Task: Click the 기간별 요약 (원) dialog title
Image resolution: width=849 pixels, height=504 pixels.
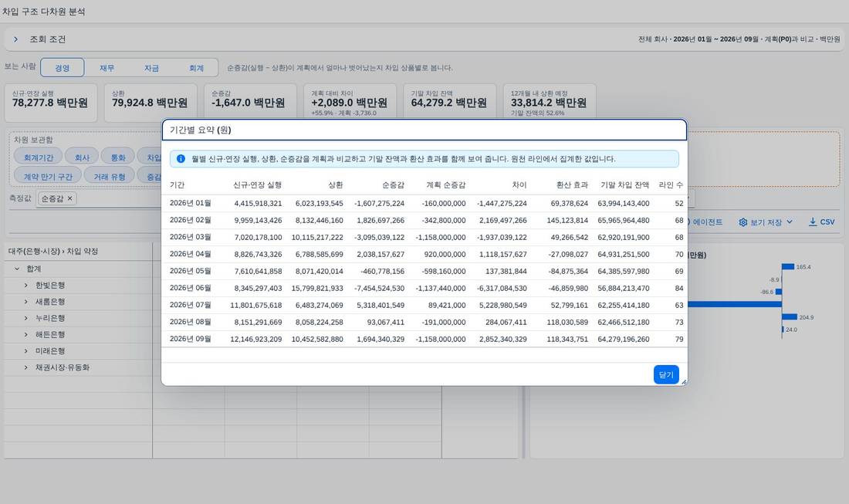Action: tap(201, 130)
